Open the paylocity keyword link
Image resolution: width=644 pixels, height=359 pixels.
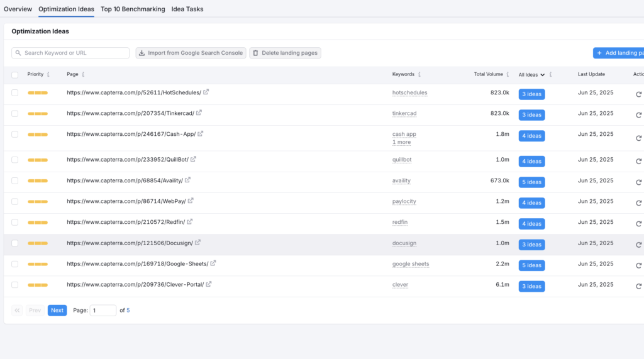pos(404,201)
